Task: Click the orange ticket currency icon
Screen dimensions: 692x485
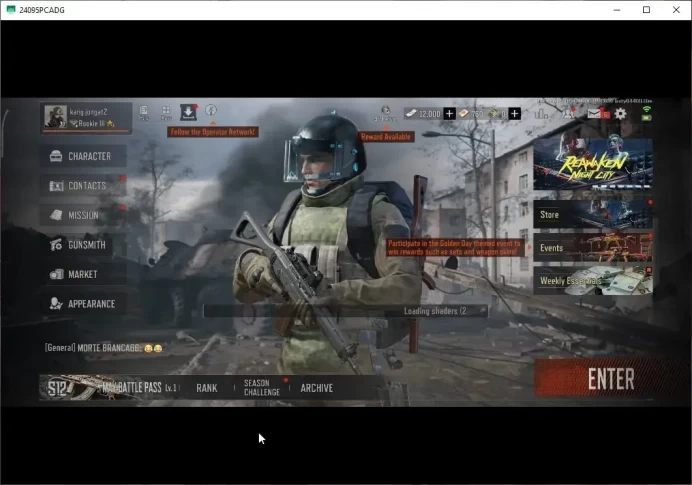Action: coord(464,113)
